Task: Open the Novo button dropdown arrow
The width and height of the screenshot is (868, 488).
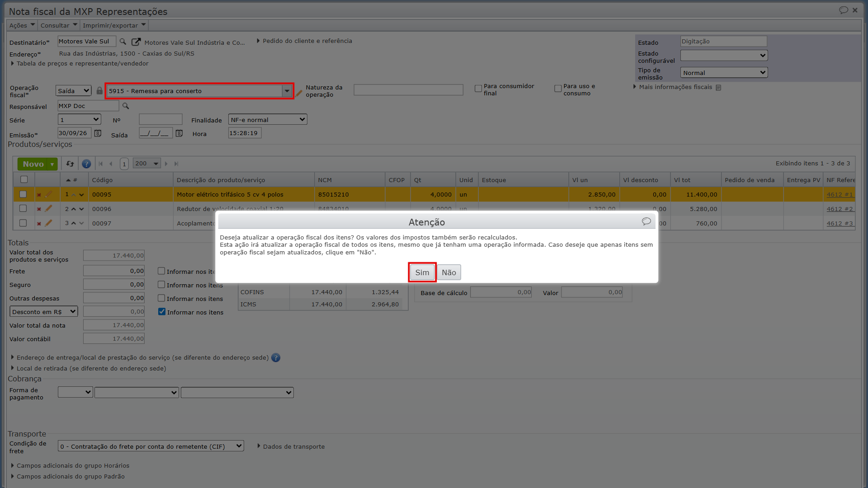Action: point(52,164)
